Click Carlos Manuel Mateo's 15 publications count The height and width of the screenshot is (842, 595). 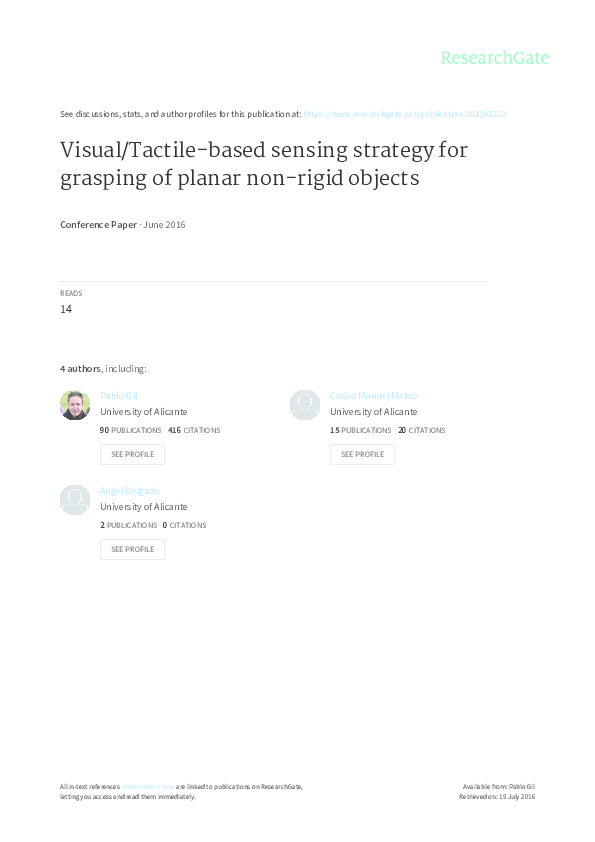(360, 430)
